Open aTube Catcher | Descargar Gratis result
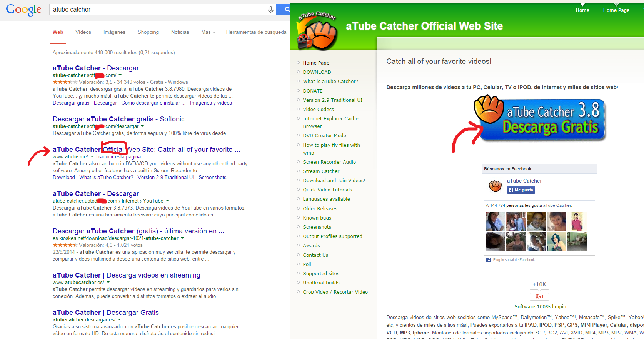The width and height of the screenshot is (644, 341). click(x=106, y=313)
